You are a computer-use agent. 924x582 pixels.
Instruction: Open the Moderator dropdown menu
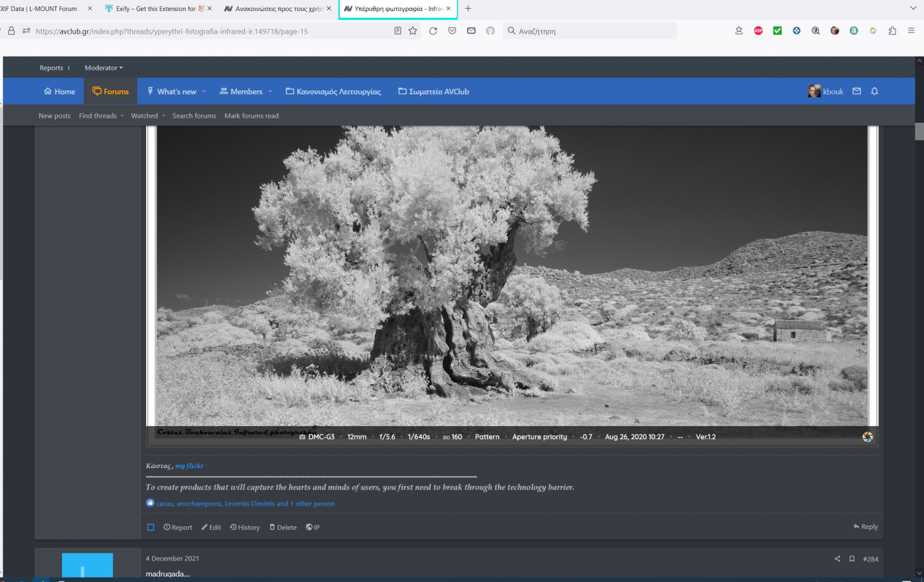(103, 68)
